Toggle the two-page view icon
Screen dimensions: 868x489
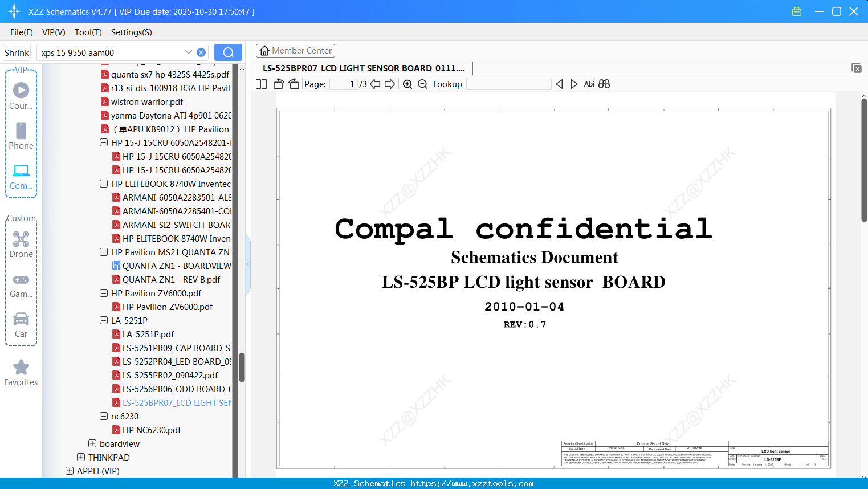coord(261,84)
